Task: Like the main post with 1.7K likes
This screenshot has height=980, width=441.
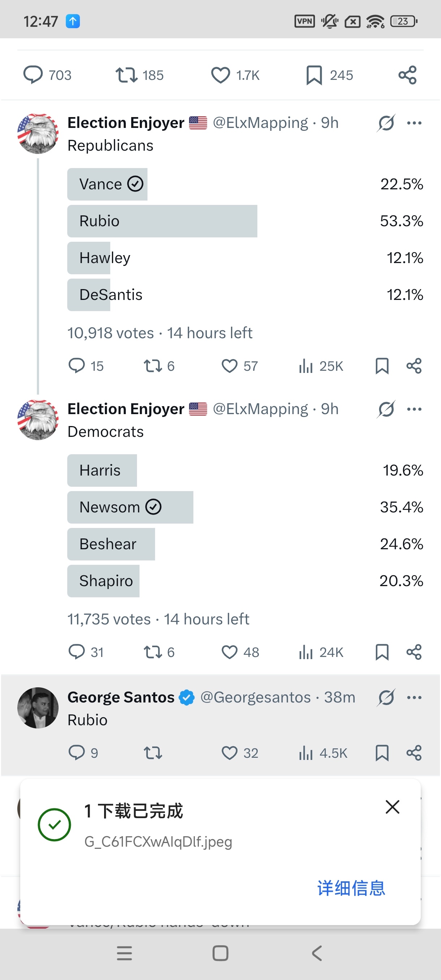Action: (x=221, y=75)
